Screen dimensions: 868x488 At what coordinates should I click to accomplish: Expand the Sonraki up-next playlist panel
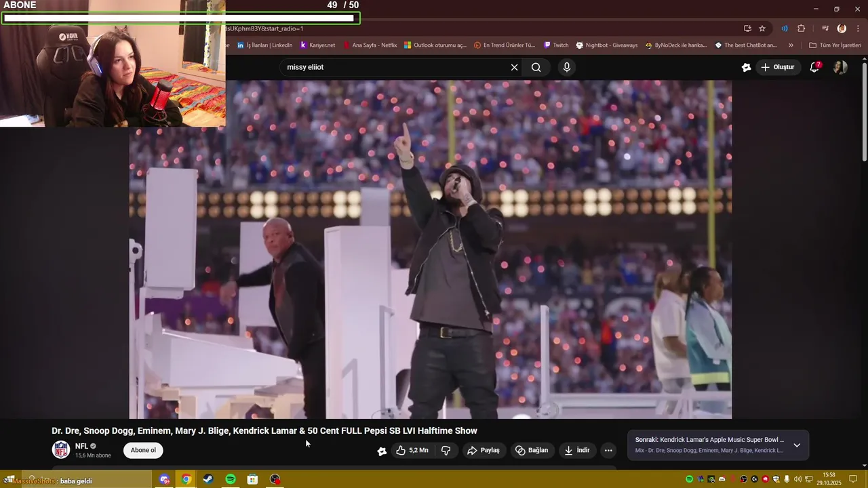click(x=797, y=445)
